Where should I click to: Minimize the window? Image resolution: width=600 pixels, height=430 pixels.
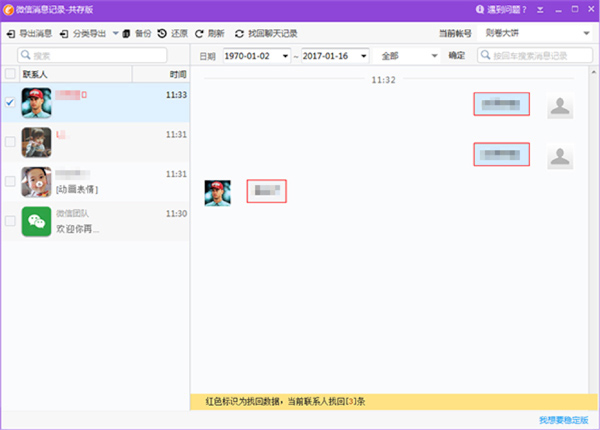point(559,10)
